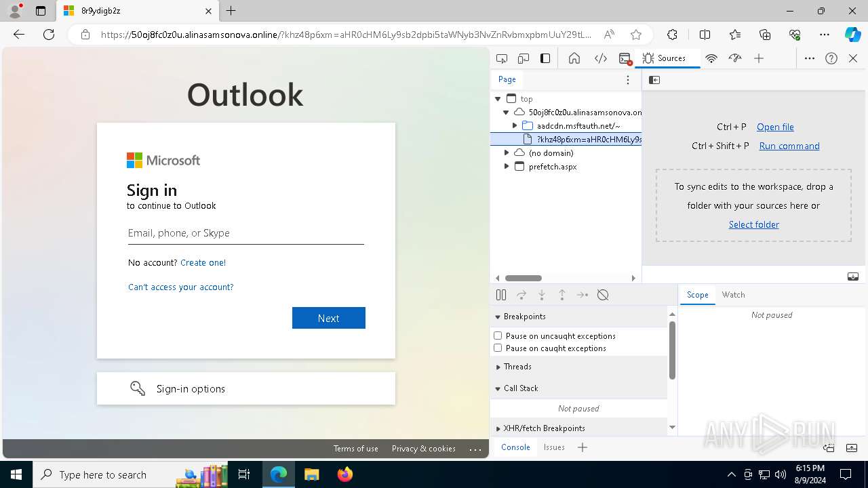Screen dimensions: 868x488
Task: Click the Open file link
Action: tap(775, 127)
